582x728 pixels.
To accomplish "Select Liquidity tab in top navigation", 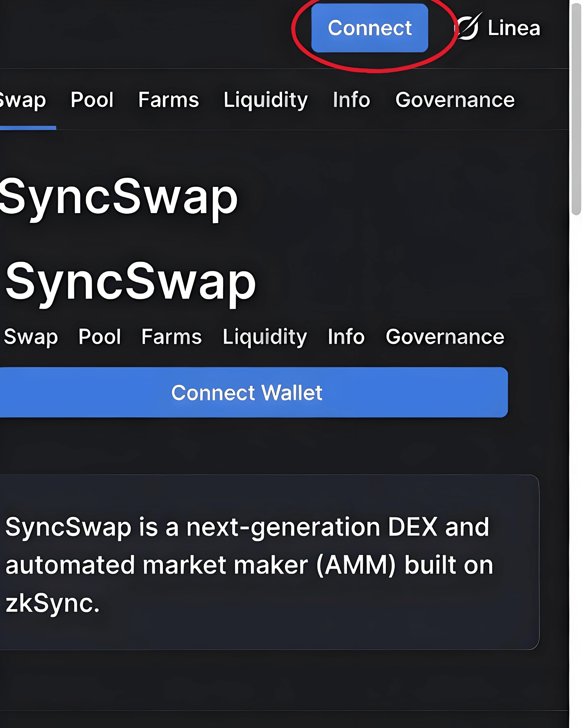I will pyautogui.click(x=266, y=100).
